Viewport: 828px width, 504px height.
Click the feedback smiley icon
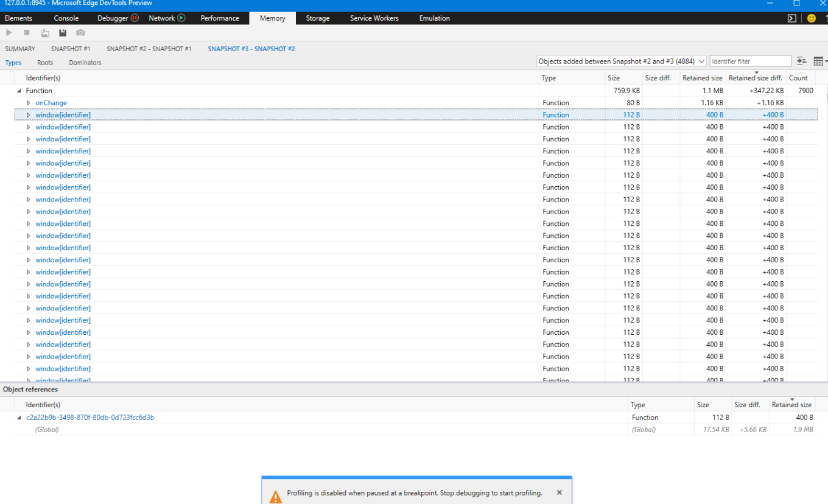[x=811, y=18]
